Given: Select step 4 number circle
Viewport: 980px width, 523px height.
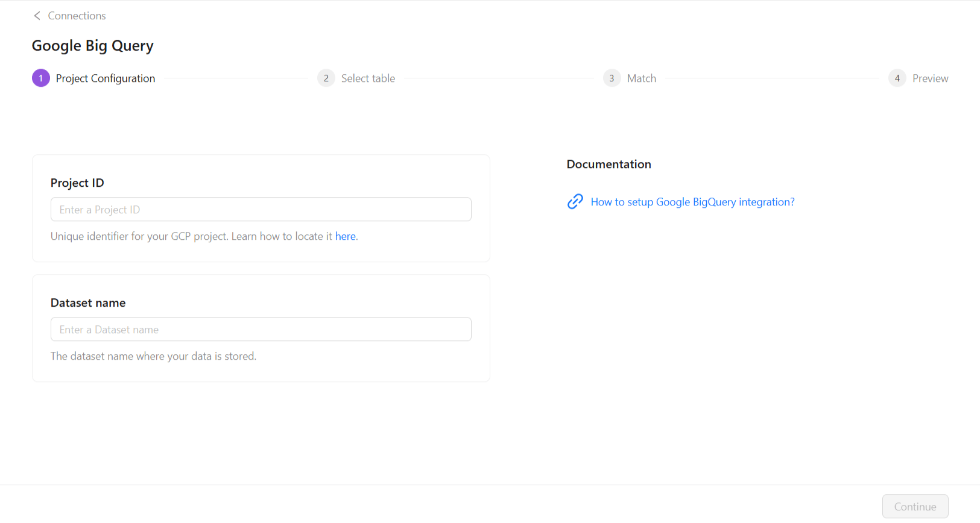Looking at the screenshot, I should [897, 78].
